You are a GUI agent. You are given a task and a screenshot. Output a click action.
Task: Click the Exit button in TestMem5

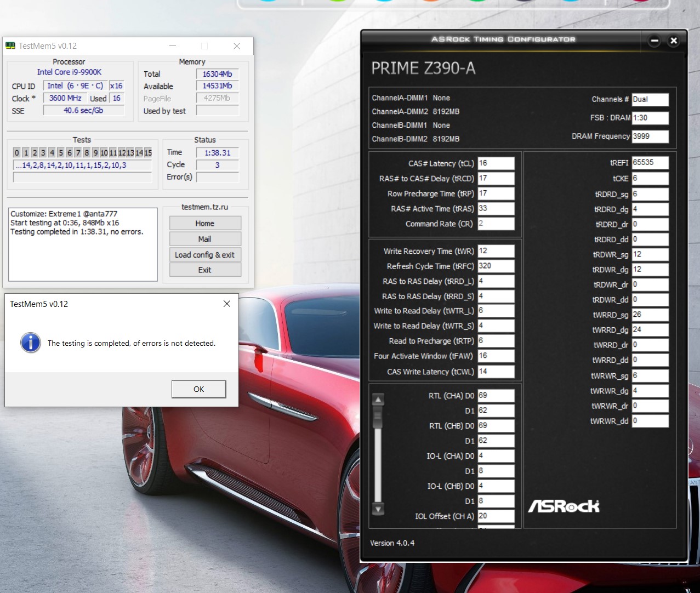coord(205,270)
